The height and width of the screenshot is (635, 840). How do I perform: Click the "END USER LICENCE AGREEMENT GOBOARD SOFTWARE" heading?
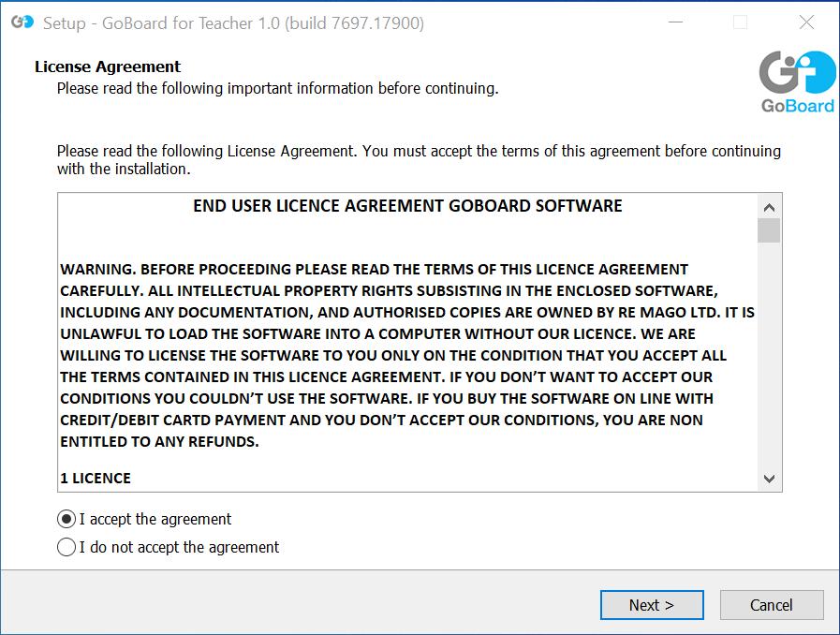point(407,206)
